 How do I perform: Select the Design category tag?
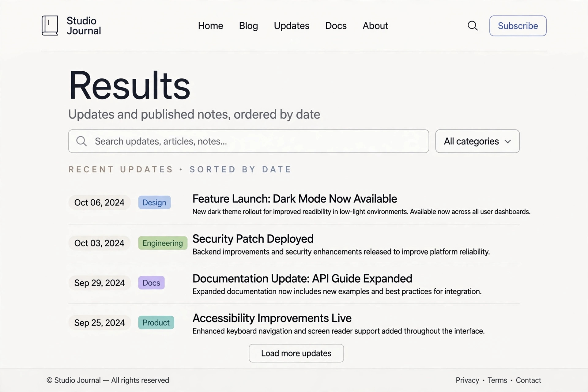pos(154,202)
